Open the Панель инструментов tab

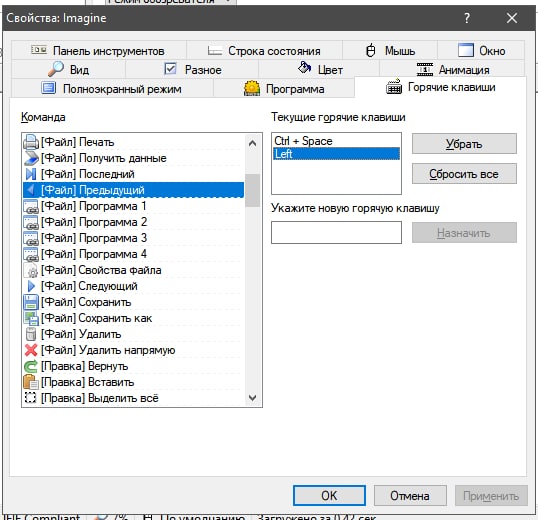(99, 51)
